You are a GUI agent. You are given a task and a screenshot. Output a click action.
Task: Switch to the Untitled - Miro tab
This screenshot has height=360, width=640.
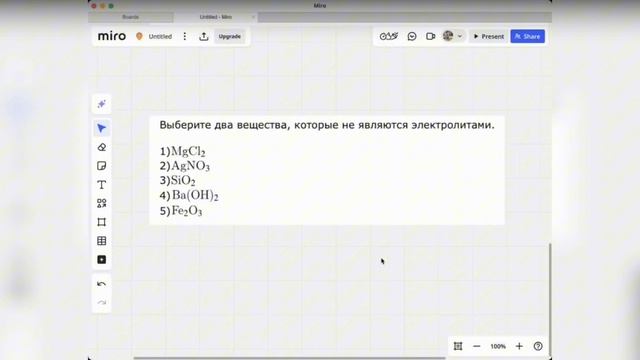tap(216, 17)
